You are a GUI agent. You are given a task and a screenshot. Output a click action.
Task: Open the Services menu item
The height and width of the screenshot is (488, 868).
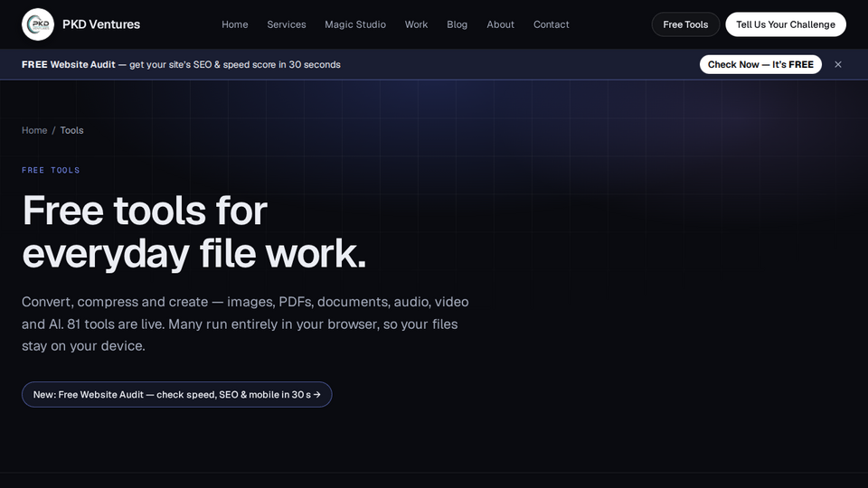pos(287,24)
